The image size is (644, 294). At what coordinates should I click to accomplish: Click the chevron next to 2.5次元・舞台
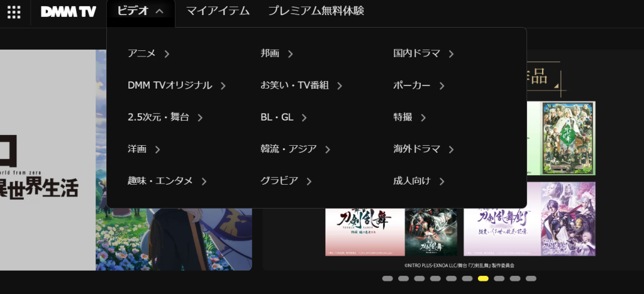pyautogui.click(x=200, y=117)
